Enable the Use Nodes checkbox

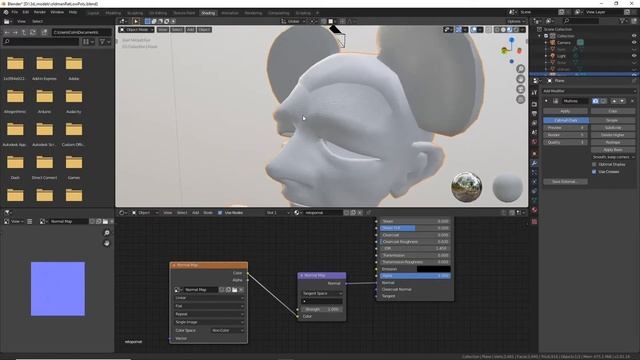coord(220,213)
